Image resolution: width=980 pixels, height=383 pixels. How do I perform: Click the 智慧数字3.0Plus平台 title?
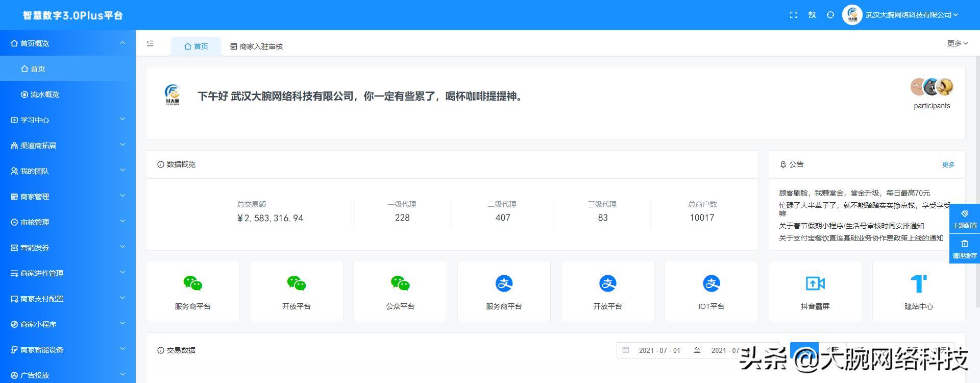[x=72, y=15]
